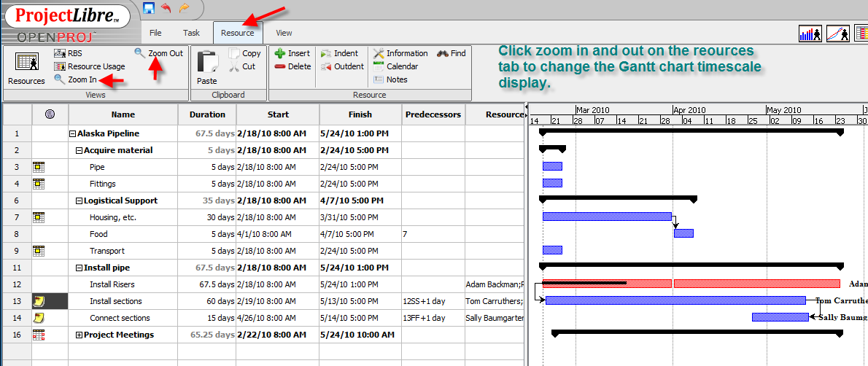Image resolution: width=868 pixels, height=366 pixels.
Task: Click the Start column header
Action: point(278,114)
